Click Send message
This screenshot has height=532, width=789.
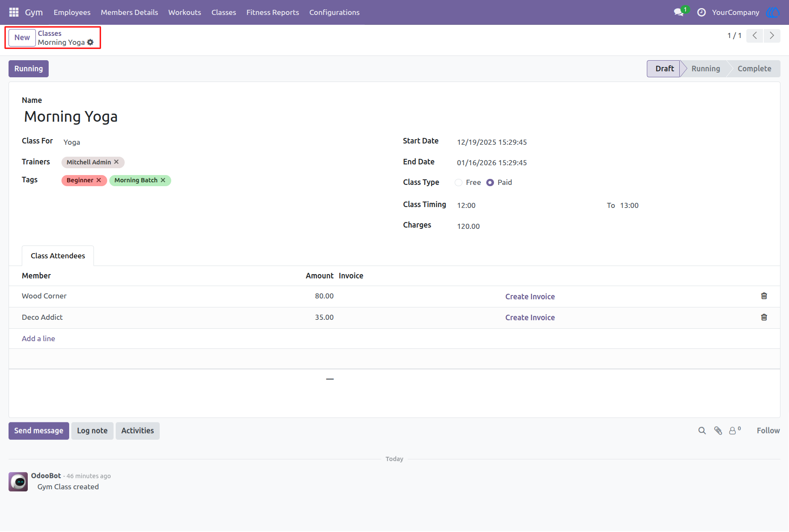click(39, 431)
